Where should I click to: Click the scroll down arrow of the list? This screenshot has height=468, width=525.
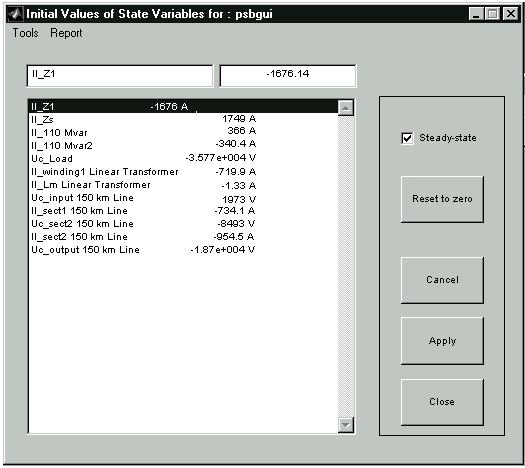click(x=346, y=425)
